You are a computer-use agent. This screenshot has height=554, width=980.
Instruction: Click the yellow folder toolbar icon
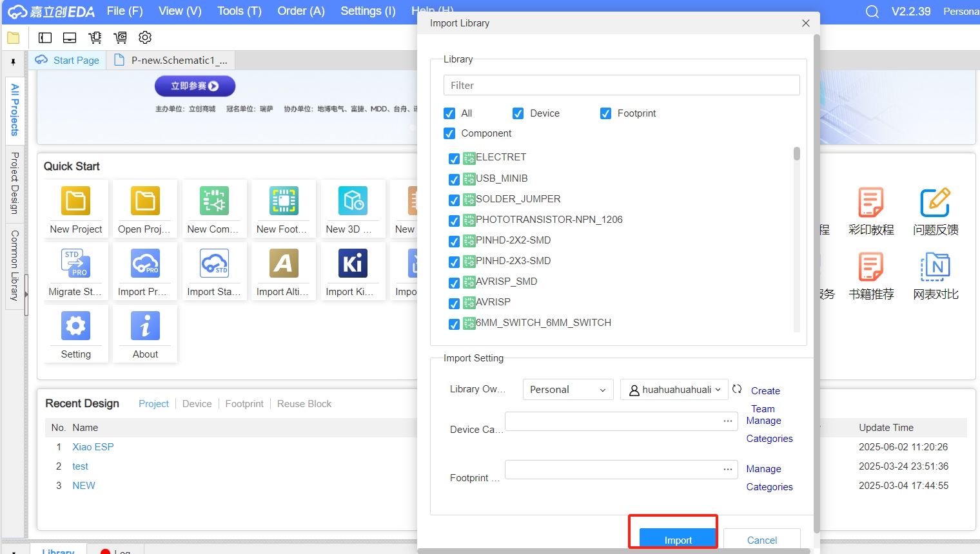[14, 38]
